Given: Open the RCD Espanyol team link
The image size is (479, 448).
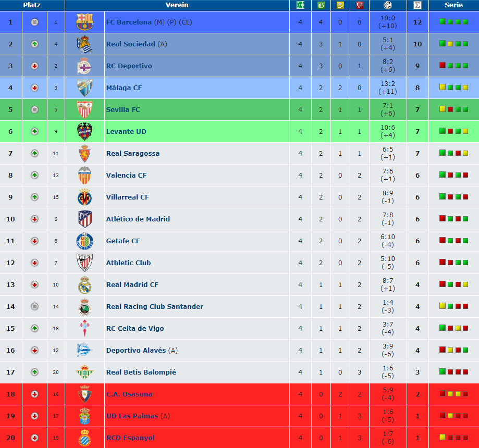Looking at the screenshot, I should (x=130, y=438).
